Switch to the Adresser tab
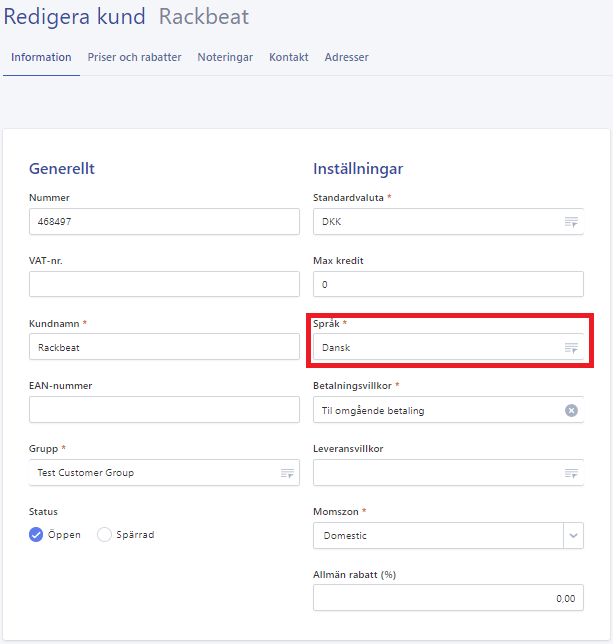Viewport: 613px width, 644px height. [x=346, y=57]
